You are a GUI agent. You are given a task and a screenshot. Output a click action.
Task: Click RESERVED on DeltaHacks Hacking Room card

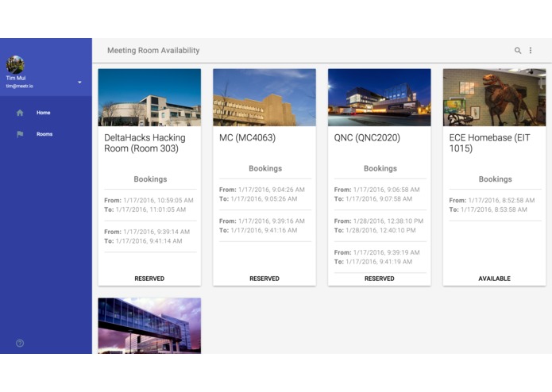149,279
